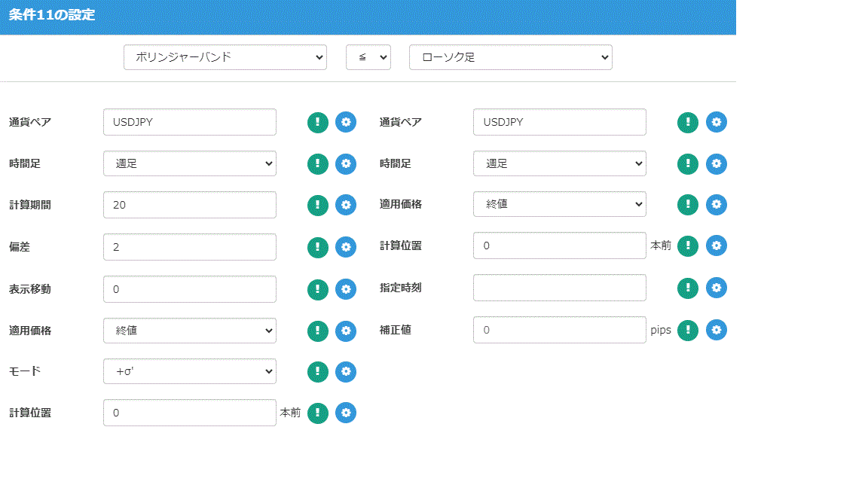Viewport: 868px width, 491px height.
Task: Click the info icon beside right 計算位置
Action: pos(687,245)
